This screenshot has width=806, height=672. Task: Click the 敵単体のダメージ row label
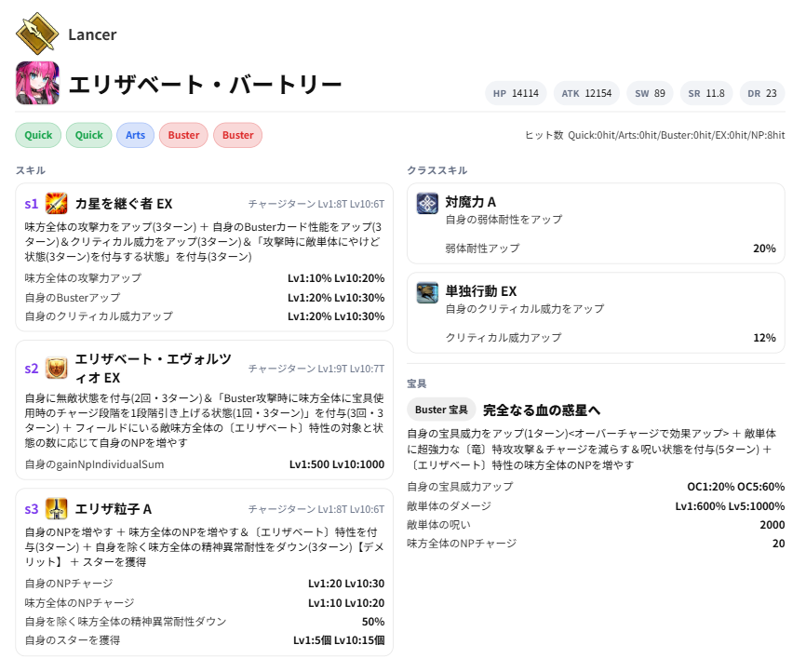(449, 506)
